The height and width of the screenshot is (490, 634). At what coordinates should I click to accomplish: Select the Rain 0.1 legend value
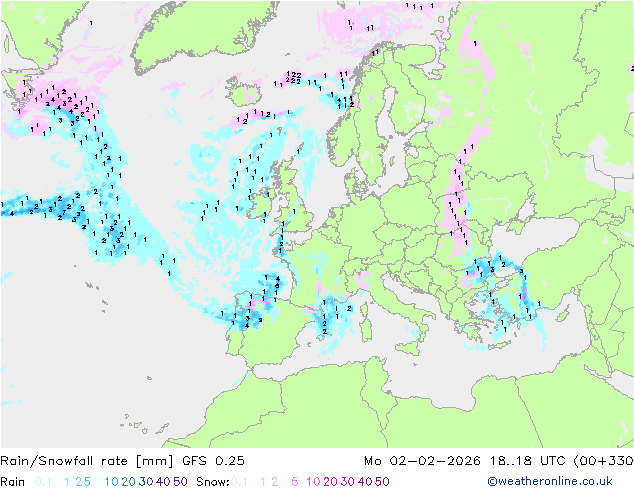click(43, 482)
